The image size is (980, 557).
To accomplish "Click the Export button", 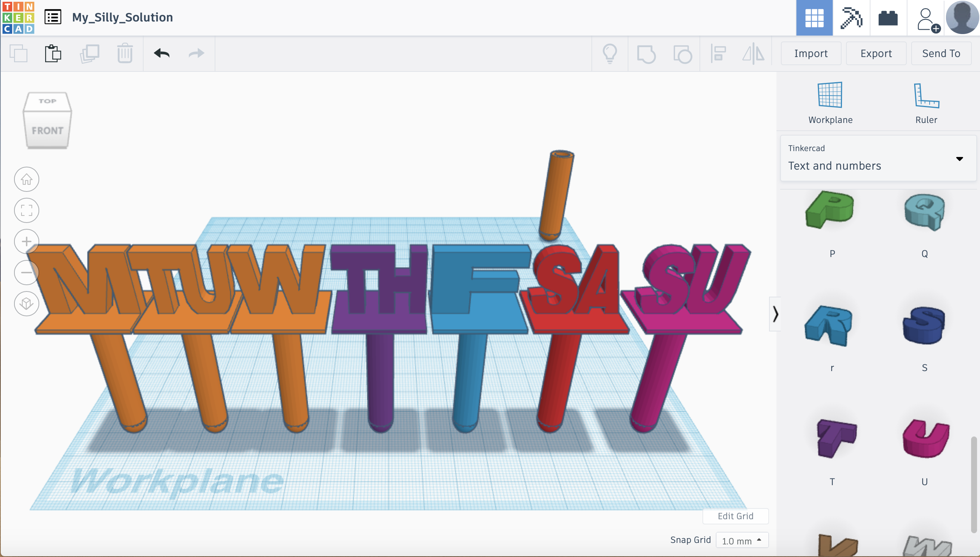I will point(876,53).
